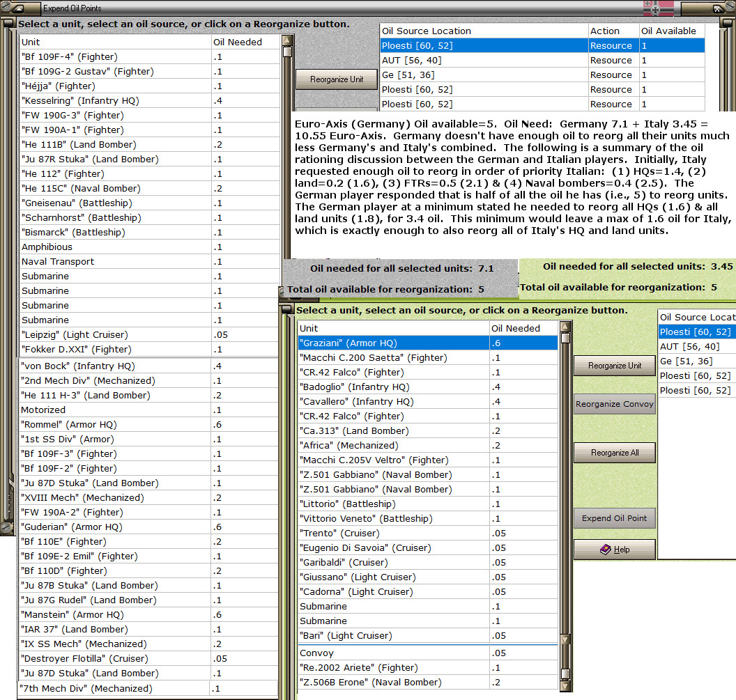Select the "von Bock" (Infantry HQ) unit
This screenshot has width=736, height=700.
149,366
